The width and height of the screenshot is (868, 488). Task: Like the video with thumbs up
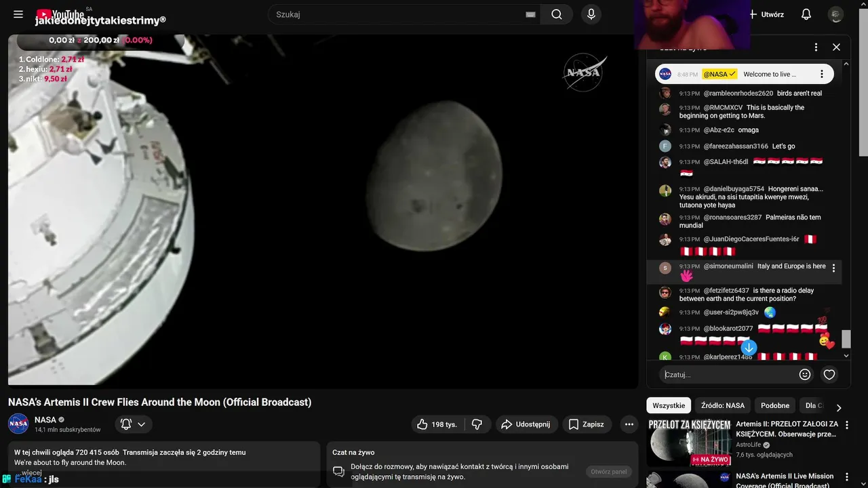pos(437,424)
